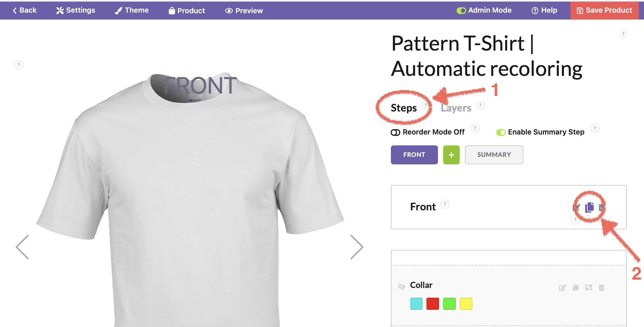Duplicate the Collar layer
Image resolution: width=644 pixels, height=327 pixels.
point(576,288)
